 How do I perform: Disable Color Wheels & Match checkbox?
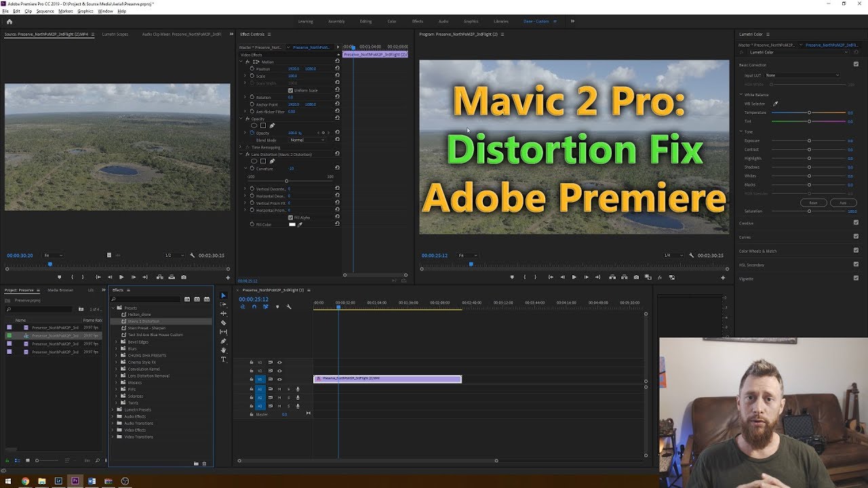(856, 251)
